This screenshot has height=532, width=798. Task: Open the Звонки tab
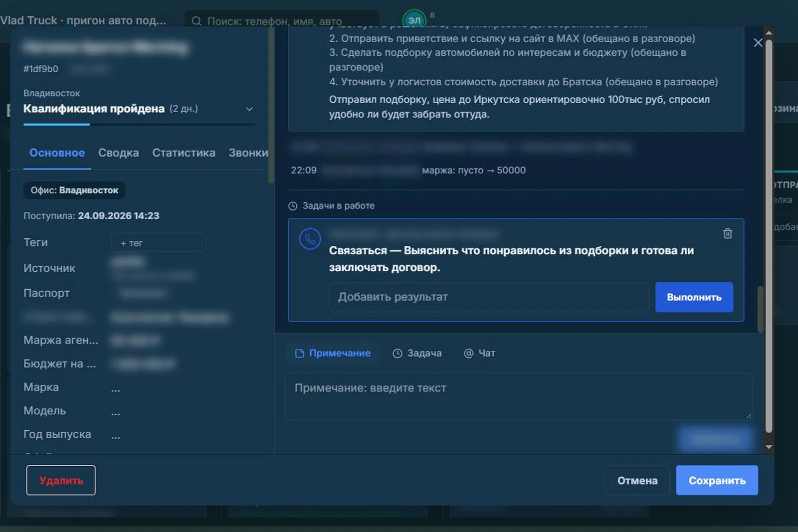click(248, 153)
